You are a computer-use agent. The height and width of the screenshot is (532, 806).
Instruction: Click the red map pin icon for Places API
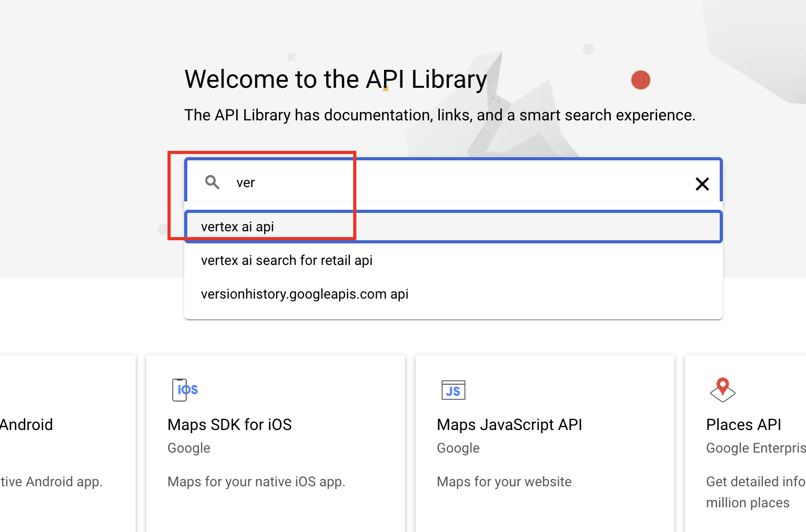click(x=722, y=389)
